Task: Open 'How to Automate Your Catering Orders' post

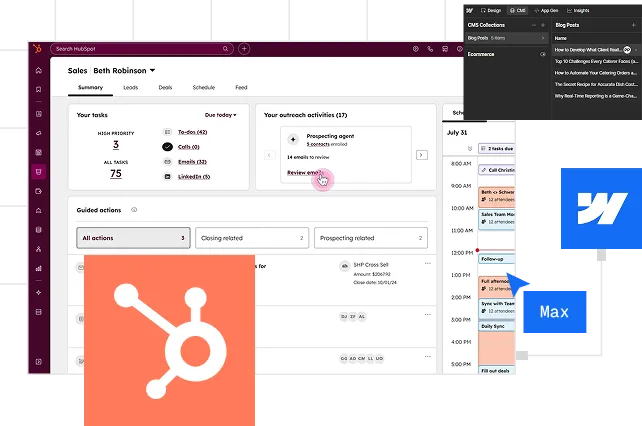Action: [x=596, y=73]
